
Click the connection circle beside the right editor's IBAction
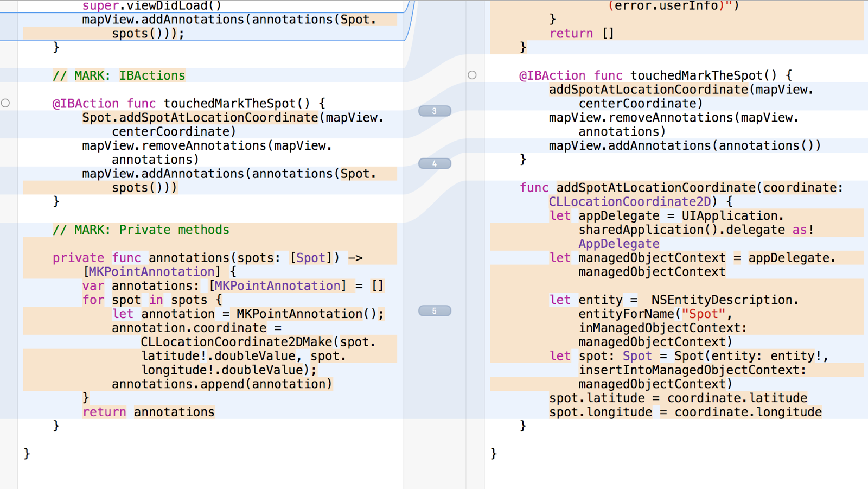coord(472,75)
